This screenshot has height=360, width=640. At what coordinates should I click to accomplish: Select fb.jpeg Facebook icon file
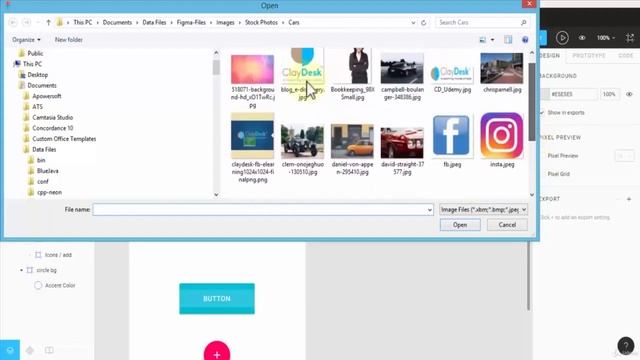tap(451, 141)
